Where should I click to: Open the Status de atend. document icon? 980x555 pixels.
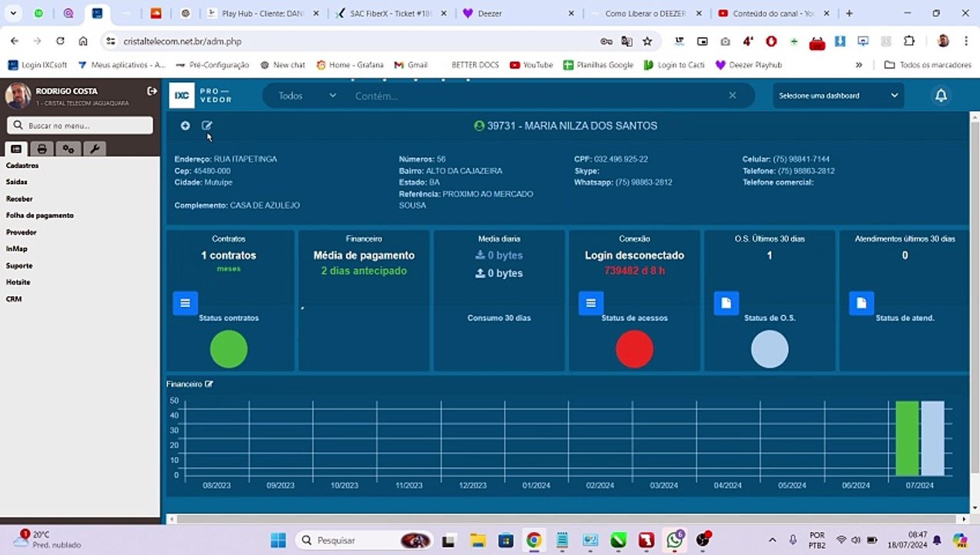click(861, 303)
